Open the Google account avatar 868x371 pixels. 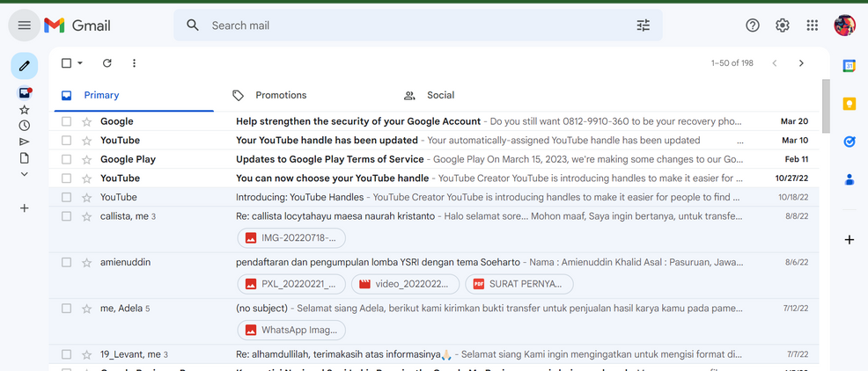(x=845, y=25)
